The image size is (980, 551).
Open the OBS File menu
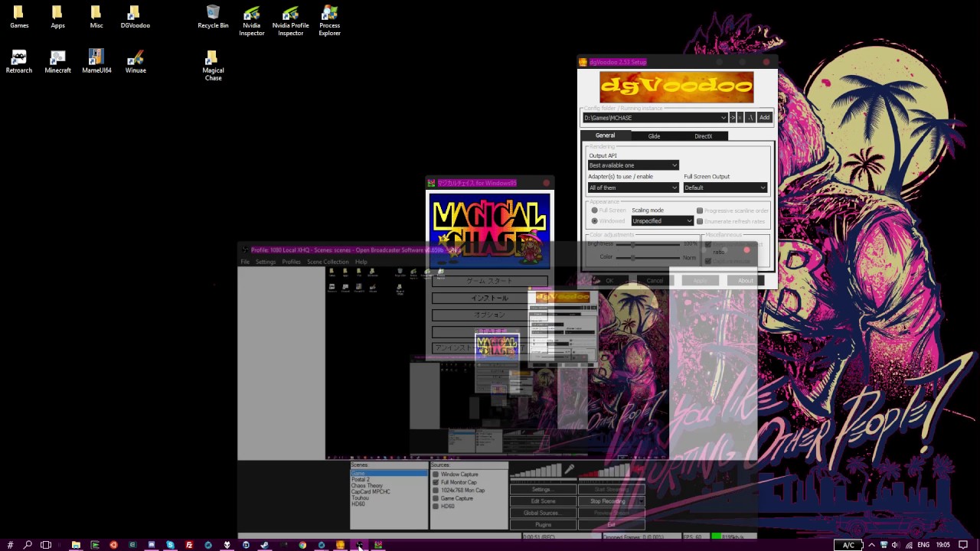245,262
